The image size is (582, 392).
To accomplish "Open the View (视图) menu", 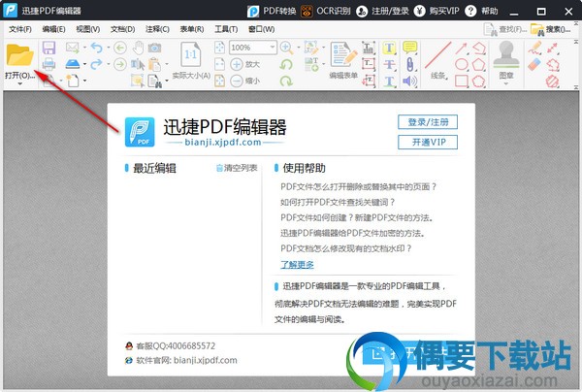I will 88,29.
